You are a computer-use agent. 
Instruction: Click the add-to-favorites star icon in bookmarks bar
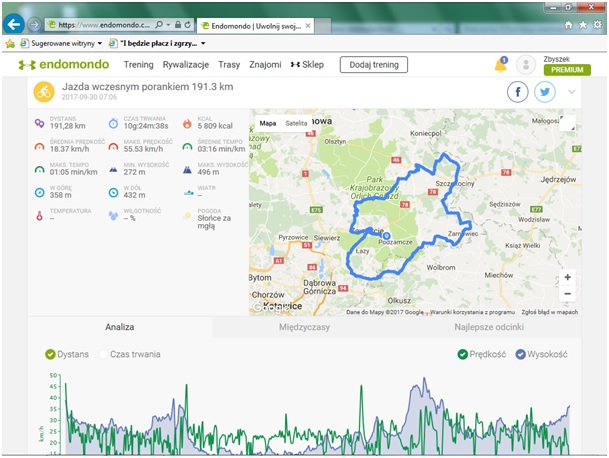click(x=10, y=44)
